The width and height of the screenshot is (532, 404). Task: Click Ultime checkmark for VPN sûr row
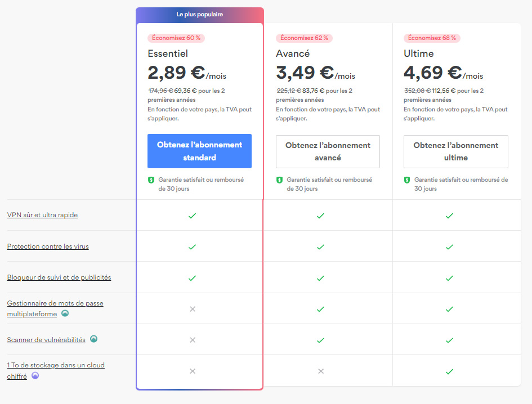[x=450, y=216]
